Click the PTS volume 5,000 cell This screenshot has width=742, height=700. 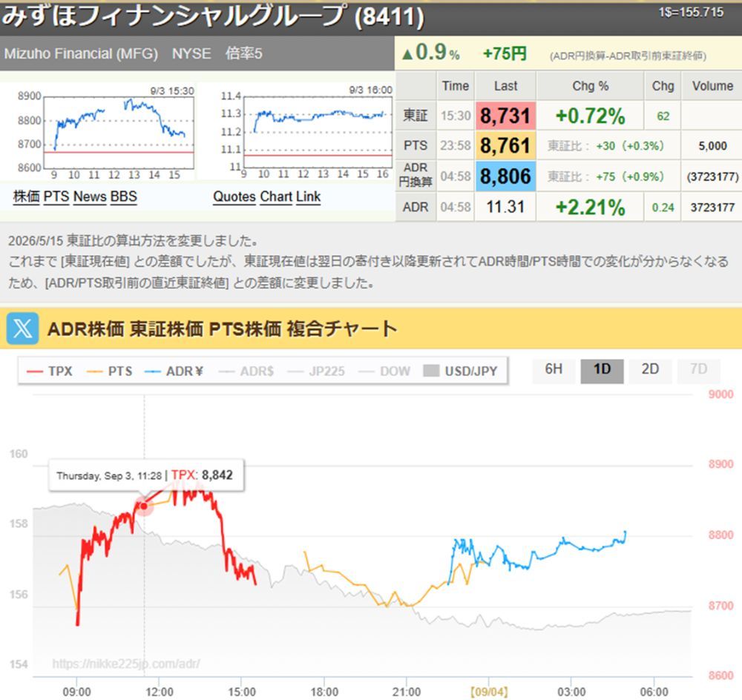[712, 146]
